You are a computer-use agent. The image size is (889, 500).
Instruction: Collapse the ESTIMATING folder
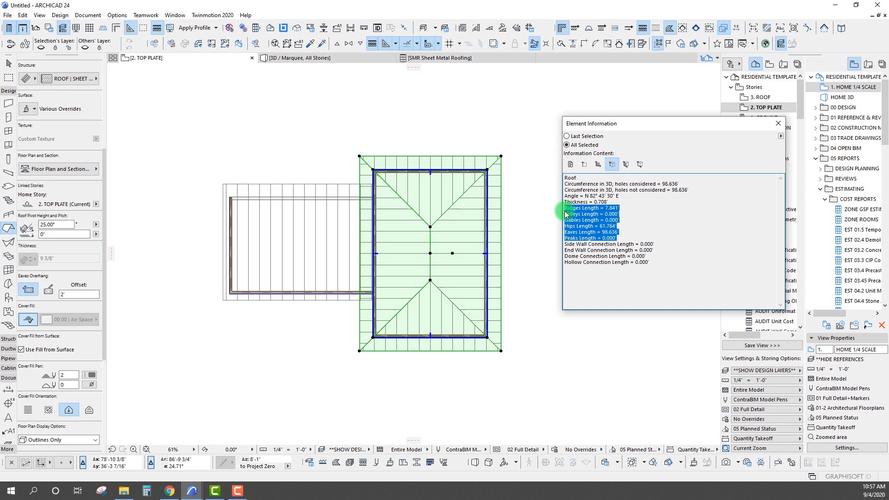tap(820, 189)
